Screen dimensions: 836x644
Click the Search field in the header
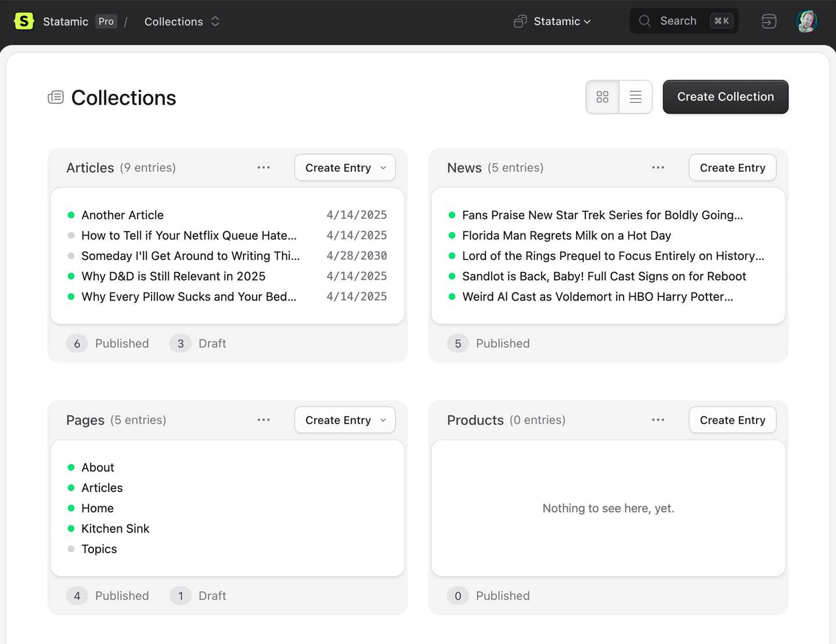coord(684,21)
